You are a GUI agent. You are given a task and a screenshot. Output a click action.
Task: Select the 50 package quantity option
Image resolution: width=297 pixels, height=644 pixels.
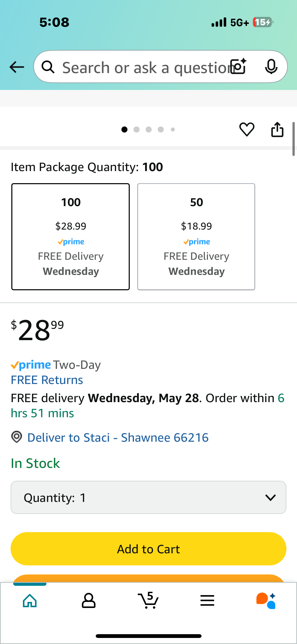coord(196,237)
